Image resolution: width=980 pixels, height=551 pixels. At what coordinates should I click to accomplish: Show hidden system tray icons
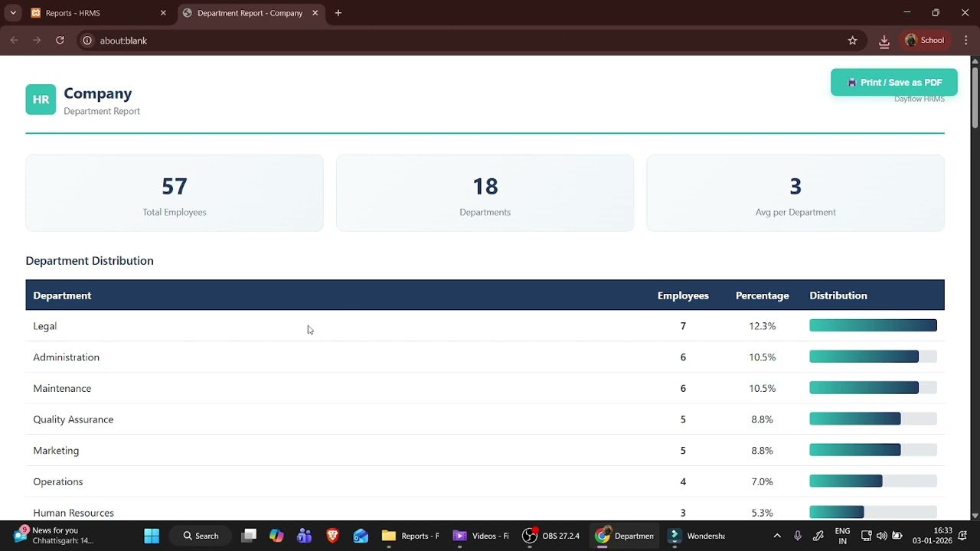pyautogui.click(x=777, y=536)
